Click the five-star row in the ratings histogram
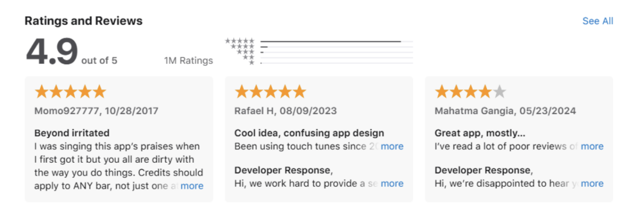This screenshot has width=644, height=211. 319,41
